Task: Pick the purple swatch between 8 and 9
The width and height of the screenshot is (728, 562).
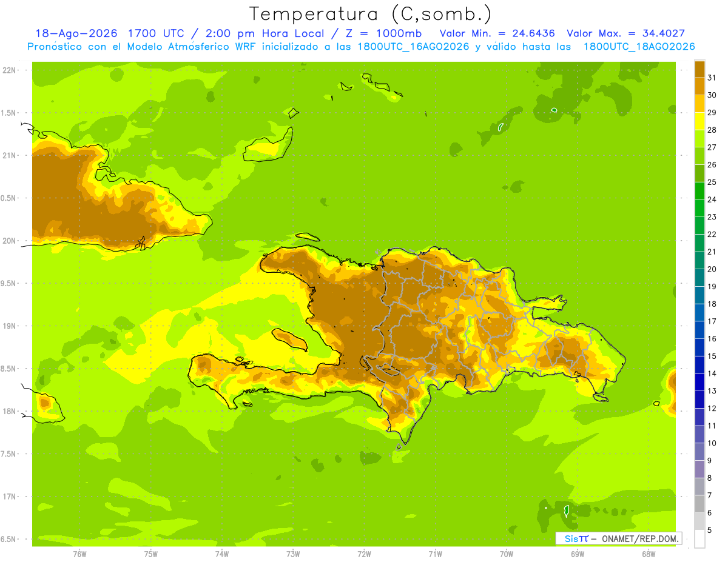Action: [x=699, y=469]
